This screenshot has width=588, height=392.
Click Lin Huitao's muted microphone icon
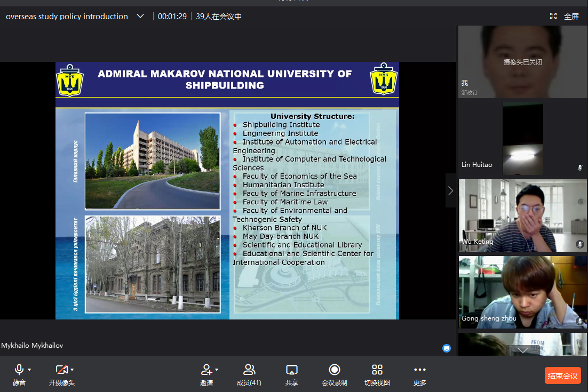click(x=579, y=167)
